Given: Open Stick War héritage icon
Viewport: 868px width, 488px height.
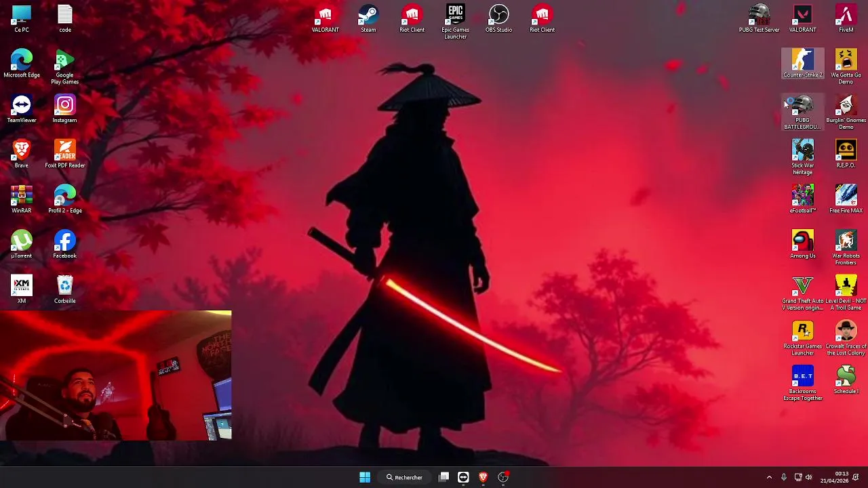Looking at the screenshot, I should point(803,158).
